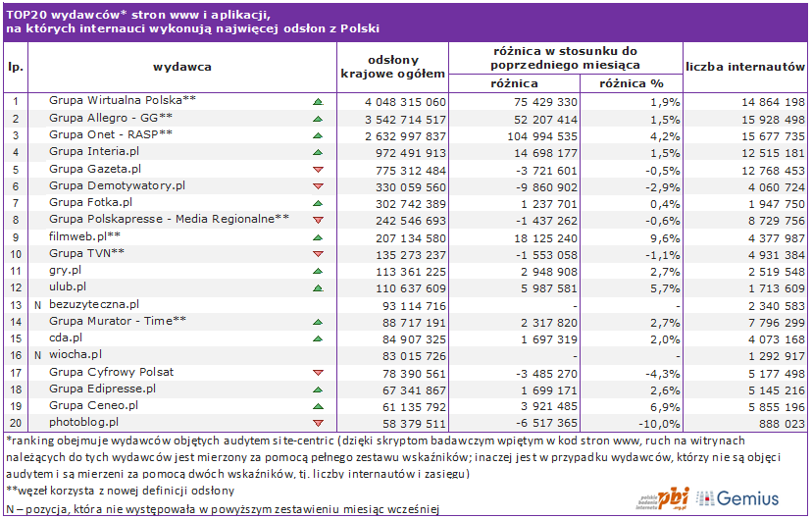Click green up arrow beside Grupa Wirtualna Polska
The height and width of the screenshot is (519, 812).
click(318, 102)
